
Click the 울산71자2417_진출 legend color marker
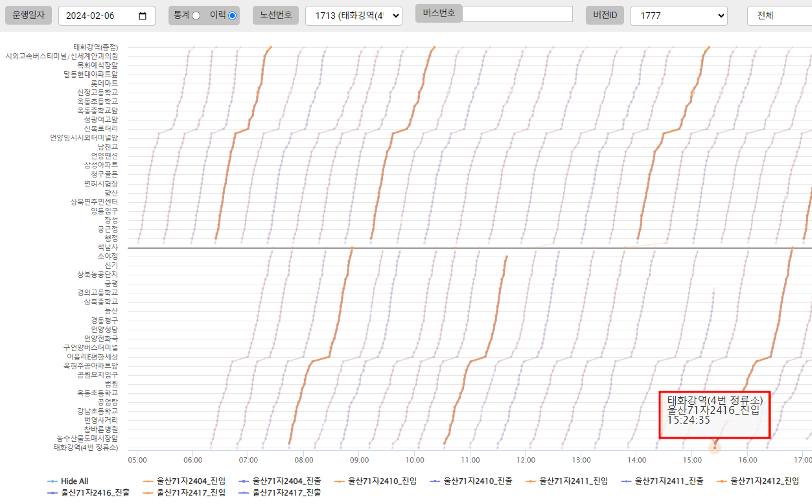(244, 493)
